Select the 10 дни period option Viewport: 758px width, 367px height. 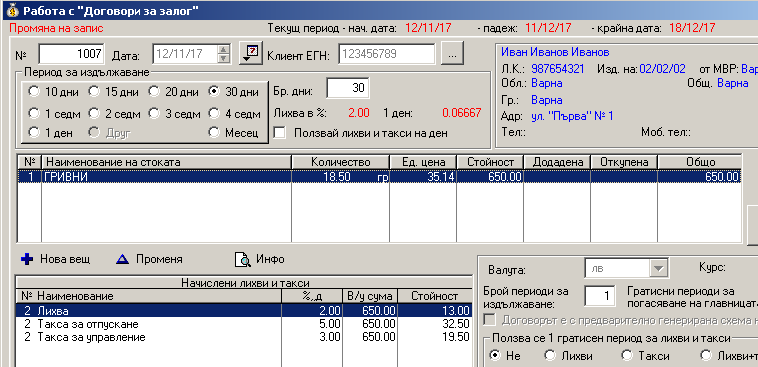34,91
